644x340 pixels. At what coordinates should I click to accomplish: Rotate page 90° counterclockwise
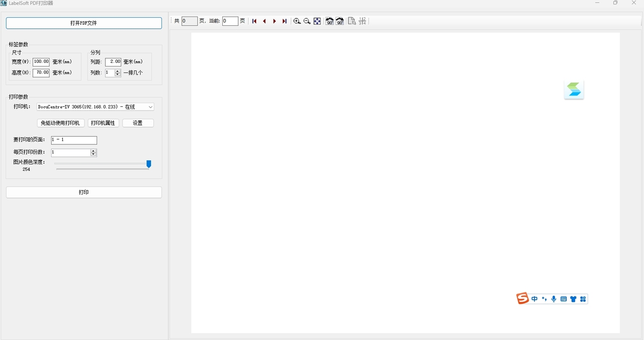tap(330, 21)
